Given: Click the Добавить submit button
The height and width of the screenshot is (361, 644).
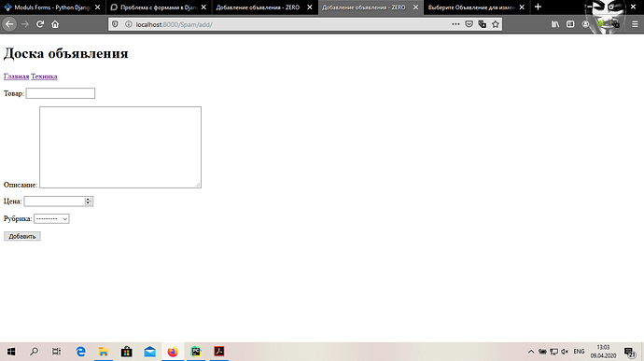Looking at the screenshot, I should pyautogui.click(x=22, y=236).
